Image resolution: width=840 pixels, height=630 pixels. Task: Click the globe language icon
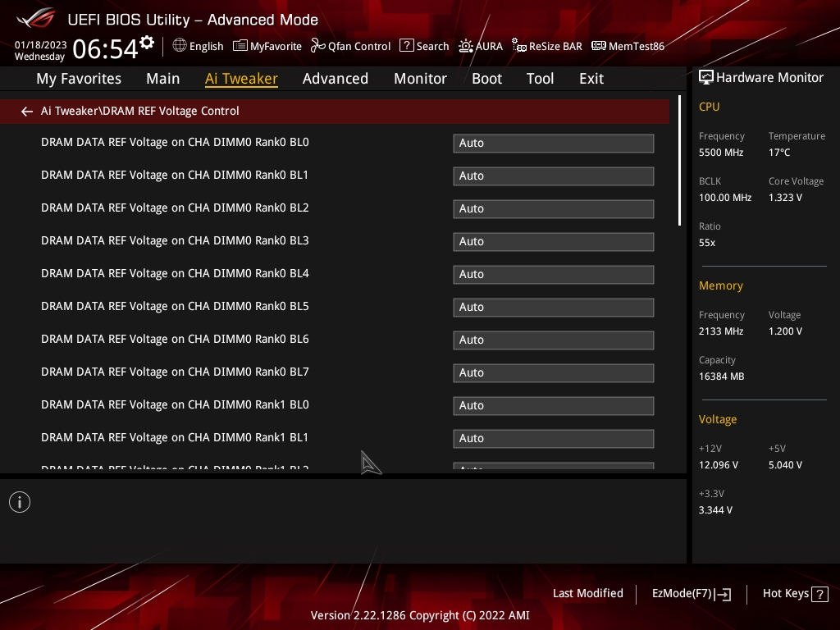pos(180,46)
